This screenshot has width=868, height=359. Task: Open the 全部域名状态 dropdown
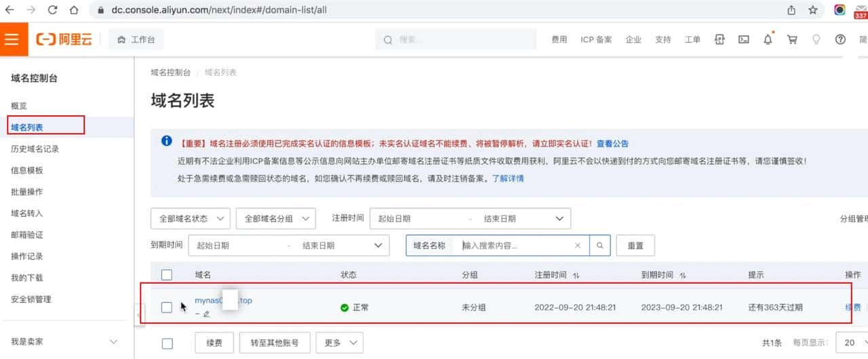(x=191, y=218)
